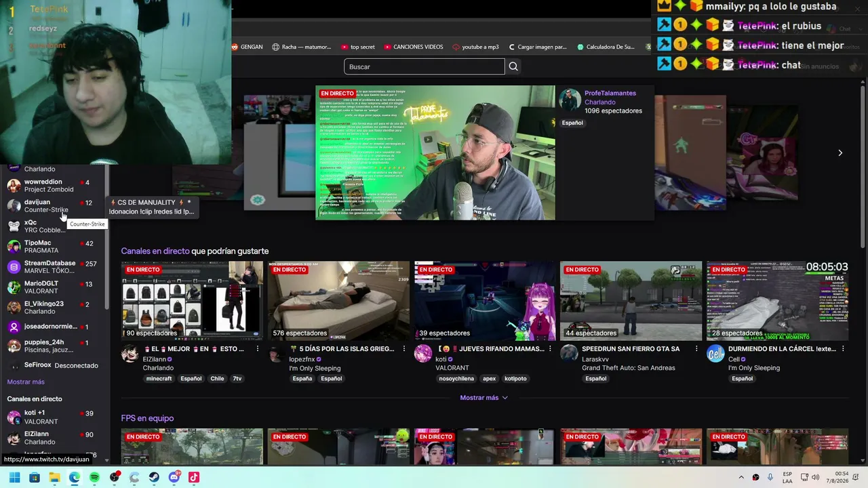Open ElZilann stream thumbnail with 90 espectadores
Viewport: 868px width, 488px height.
click(x=192, y=300)
